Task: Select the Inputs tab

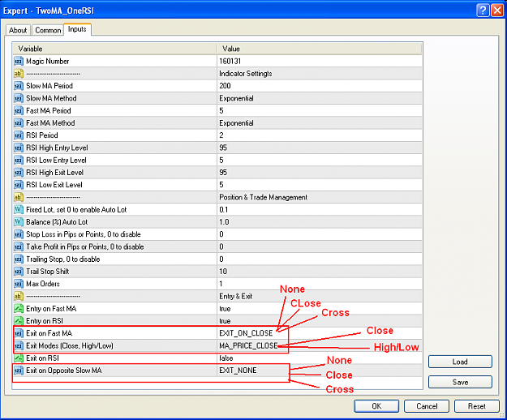Action: (77, 29)
